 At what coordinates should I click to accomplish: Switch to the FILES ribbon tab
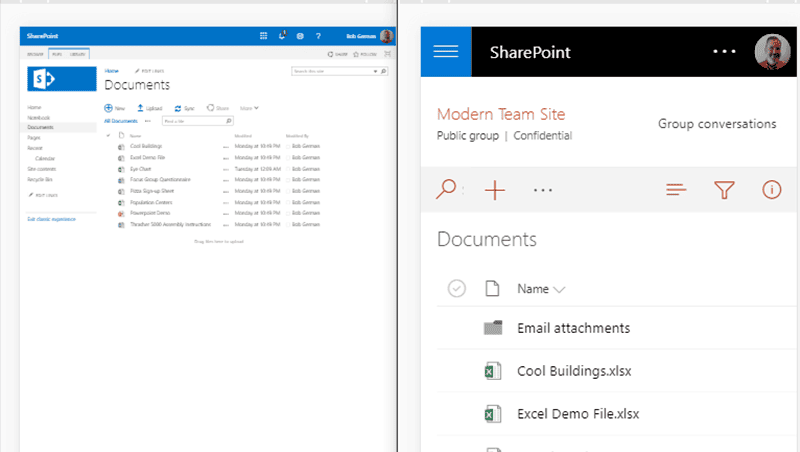[57, 54]
